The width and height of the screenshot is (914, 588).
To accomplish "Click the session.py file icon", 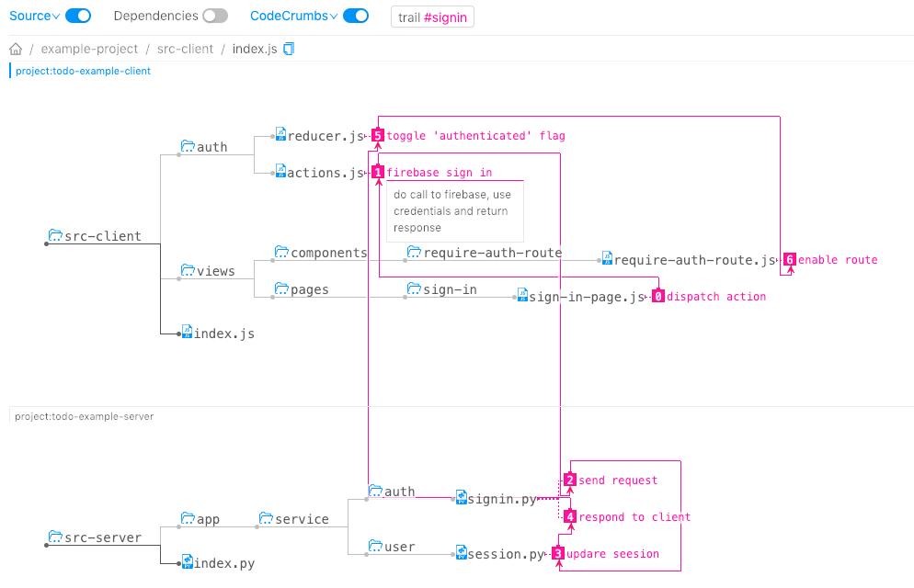I will coord(461,552).
